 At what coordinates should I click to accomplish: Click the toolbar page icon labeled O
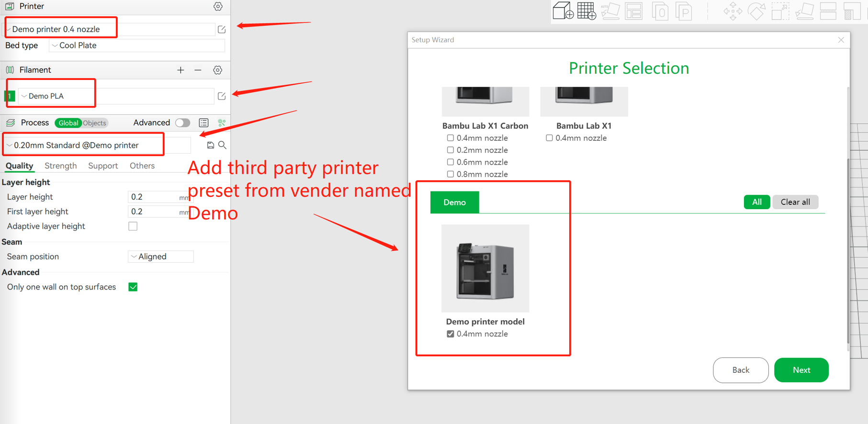(660, 11)
